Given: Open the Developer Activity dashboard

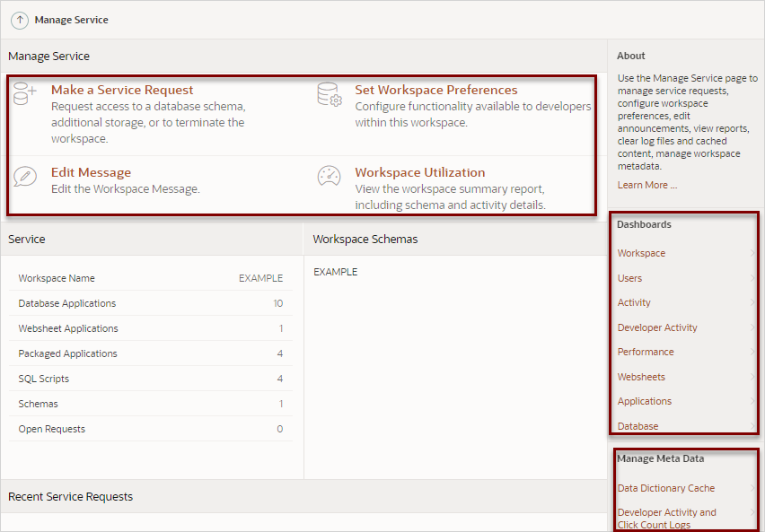Looking at the screenshot, I should (657, 327).
